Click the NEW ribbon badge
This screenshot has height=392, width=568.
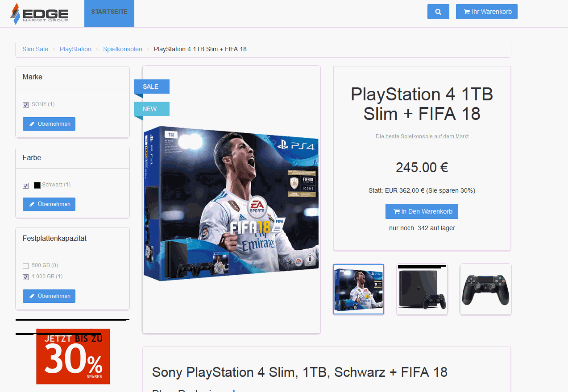152,109
